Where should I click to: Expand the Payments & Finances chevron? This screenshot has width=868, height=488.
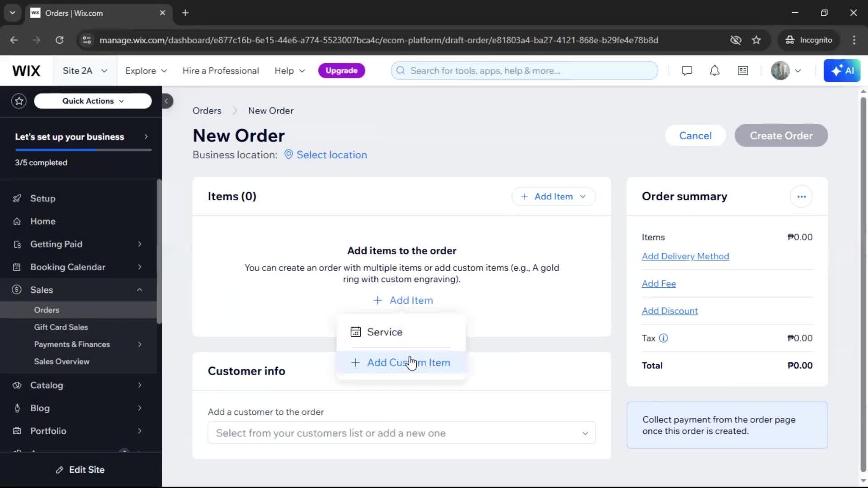[x=140, y=344]
